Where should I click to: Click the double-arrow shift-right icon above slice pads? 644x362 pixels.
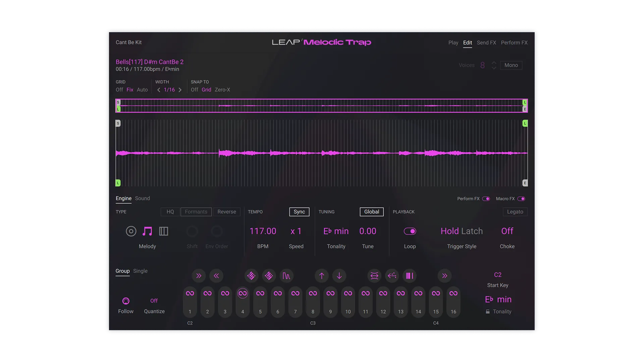(199, 276)
